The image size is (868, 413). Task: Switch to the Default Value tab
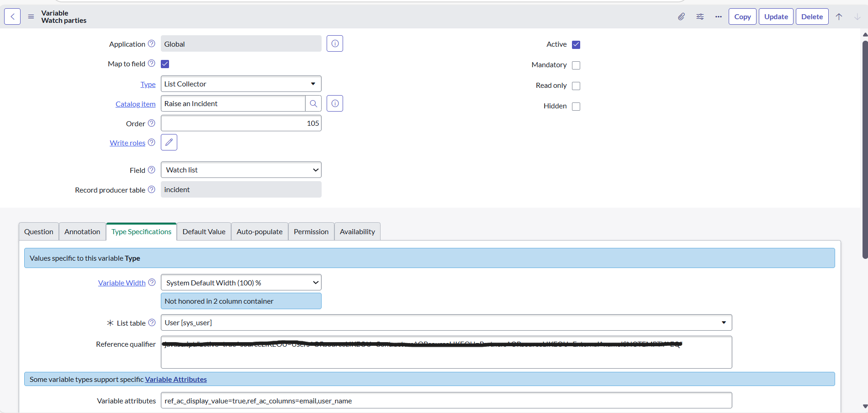pyautogui.click(x=204, y=232)
